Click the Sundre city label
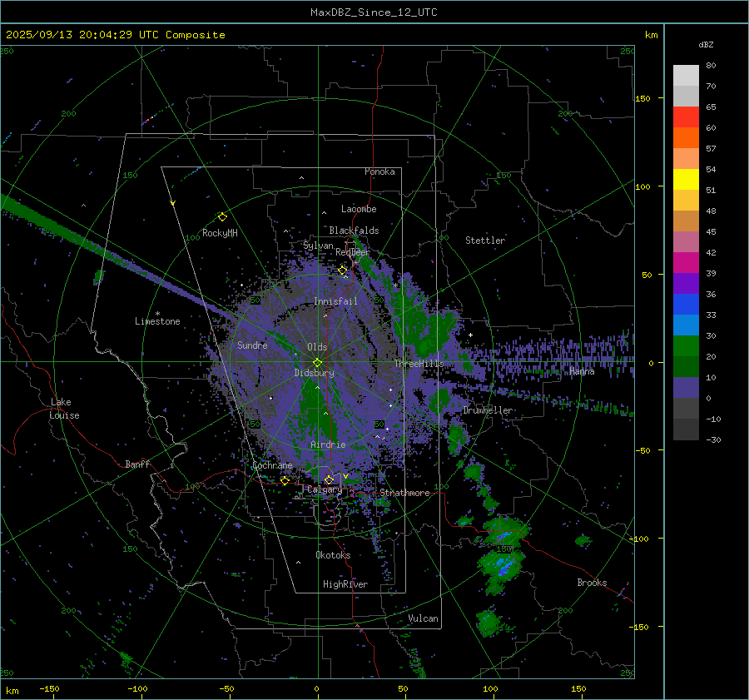Image resolution: width=749 pixels, height=700 pixels. [x=252, y=345]
